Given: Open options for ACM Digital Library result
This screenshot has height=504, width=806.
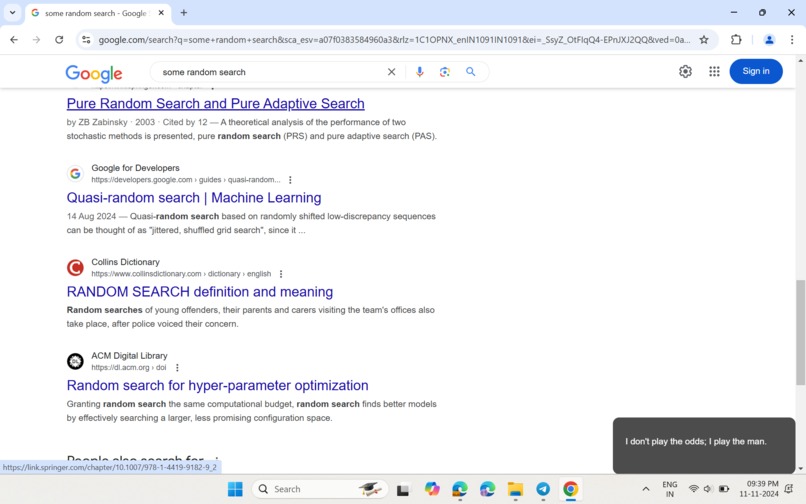Looking at the screenshot, I should point(177,368).
